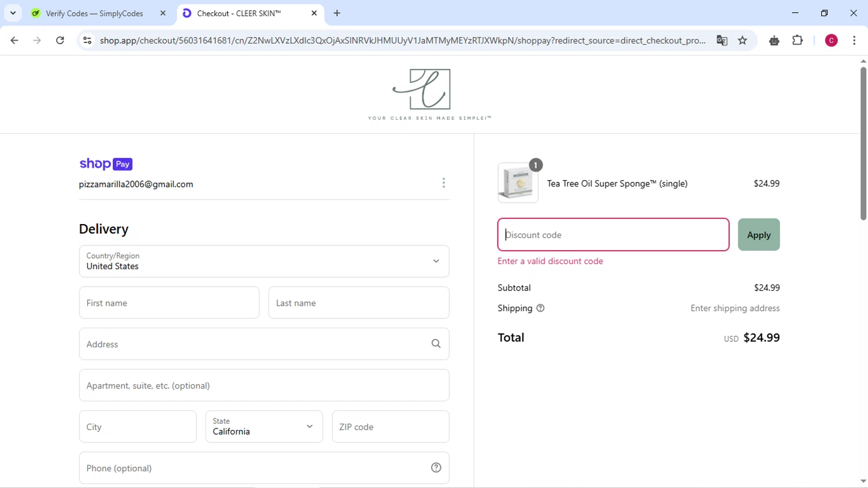Open the State dropdown showing California
This screenshot has height=488, width=868.
264,427
